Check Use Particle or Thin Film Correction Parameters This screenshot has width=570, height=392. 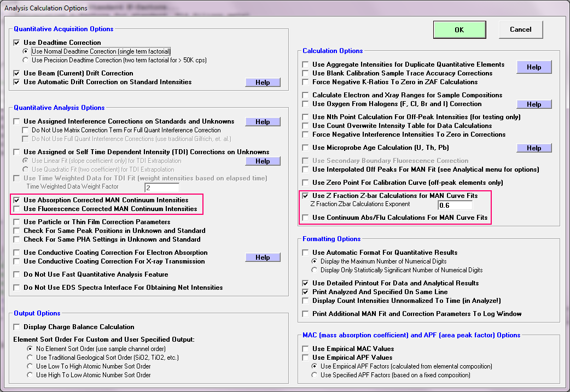pyautogui.click(x=17, y=222)
